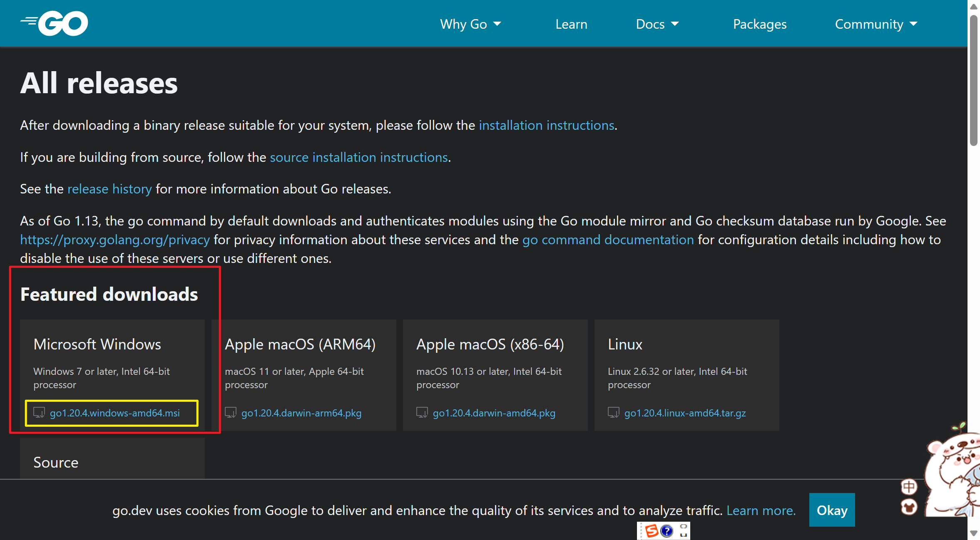Click the scrollbar down arrow
The image size is (980, 540).
tap(973, 533)
